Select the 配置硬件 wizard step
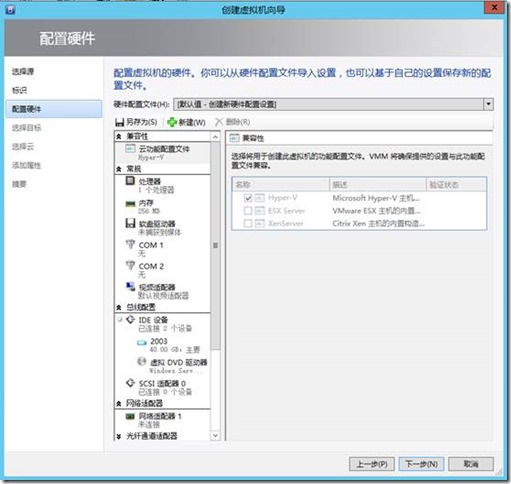Viewport: 511px width, 484px height. click(54, 109)
